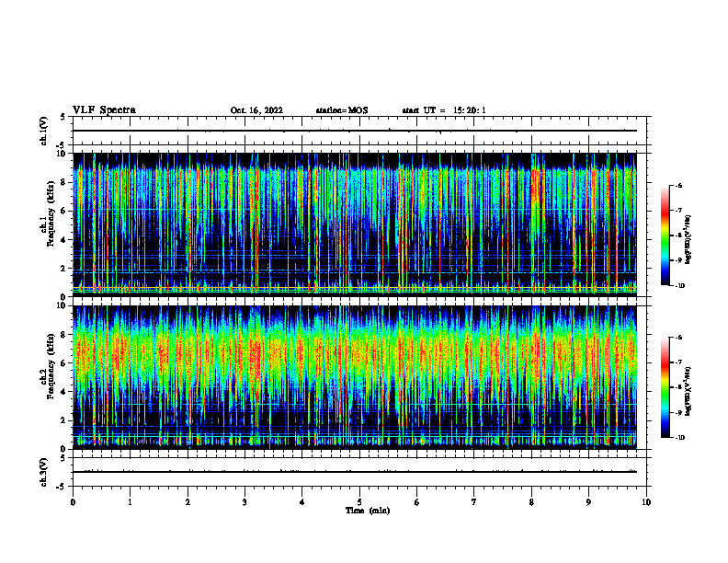Click the "-7" label on ch.2 color bar
This screenshot has width=728, height=563.
click(x=678, y=362)
